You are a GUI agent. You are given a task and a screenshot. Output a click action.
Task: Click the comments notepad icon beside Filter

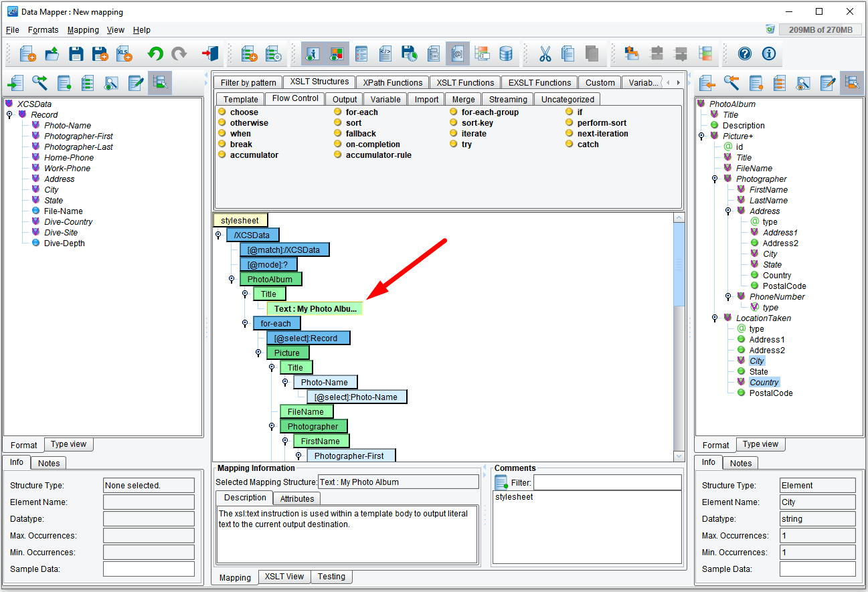[x=501, y=482]
